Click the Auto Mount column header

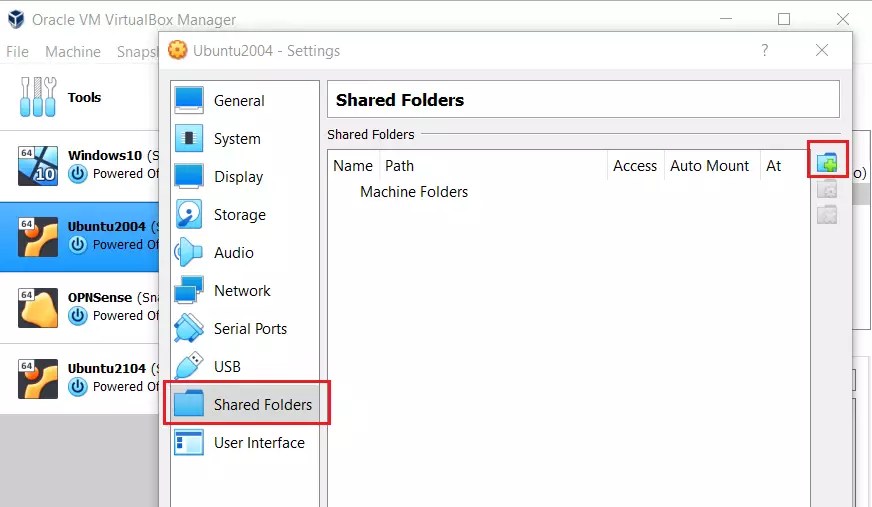(x=712, y=166)
